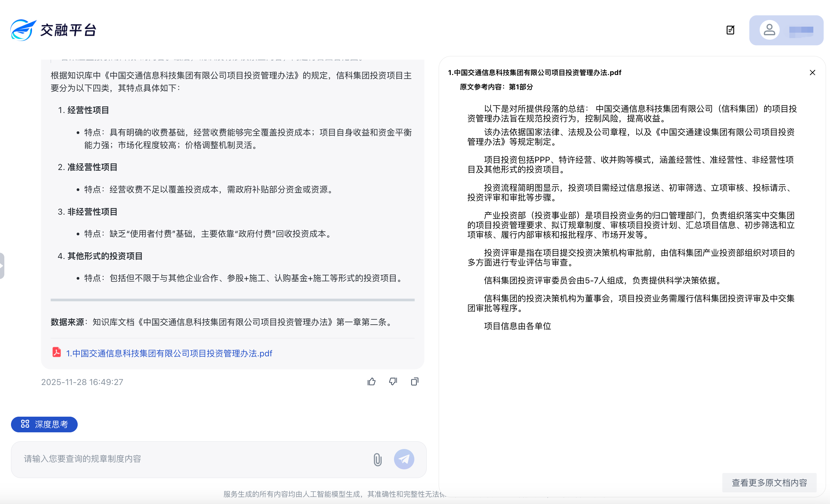
Task: Copy the answer with the copy icon
Action: click(415, 381)
